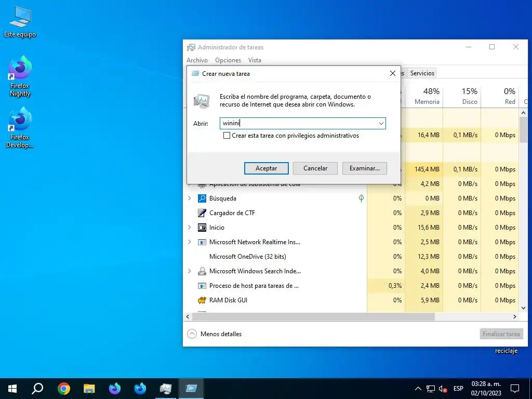
Task: Expand Microsoft Network Realtime Ins... row
Action: tap(190, 242)
